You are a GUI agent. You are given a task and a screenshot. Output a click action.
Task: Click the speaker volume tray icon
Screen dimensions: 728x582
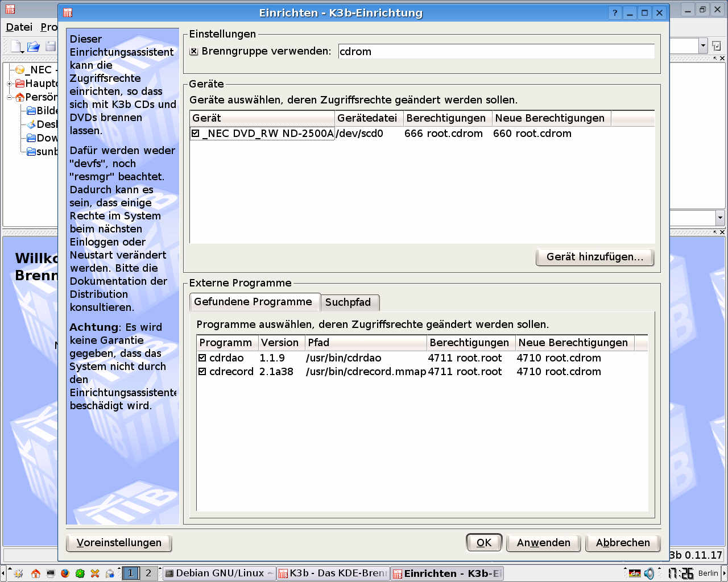[x=649, y=573]
